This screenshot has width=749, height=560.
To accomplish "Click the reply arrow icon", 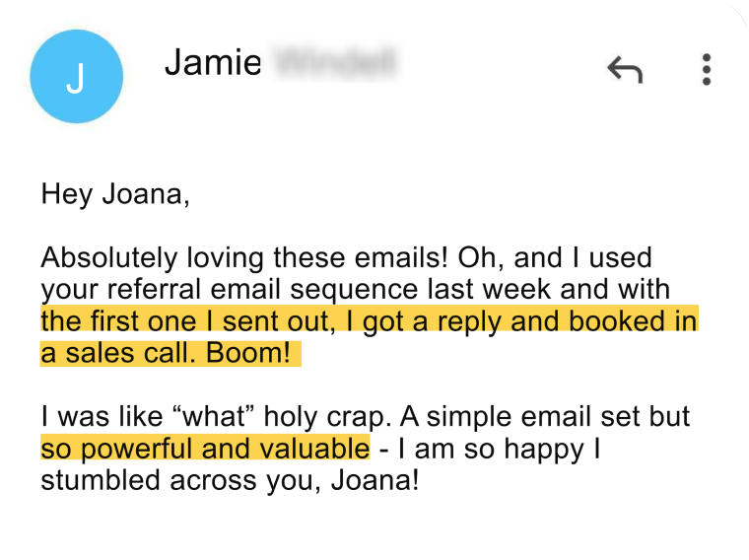I will click(x=625, y=69).
